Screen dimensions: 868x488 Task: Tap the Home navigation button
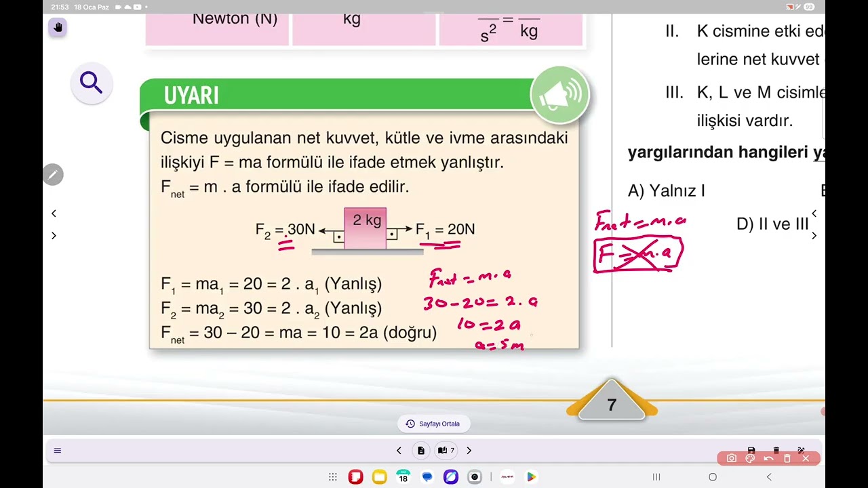(x=713, y=477)
